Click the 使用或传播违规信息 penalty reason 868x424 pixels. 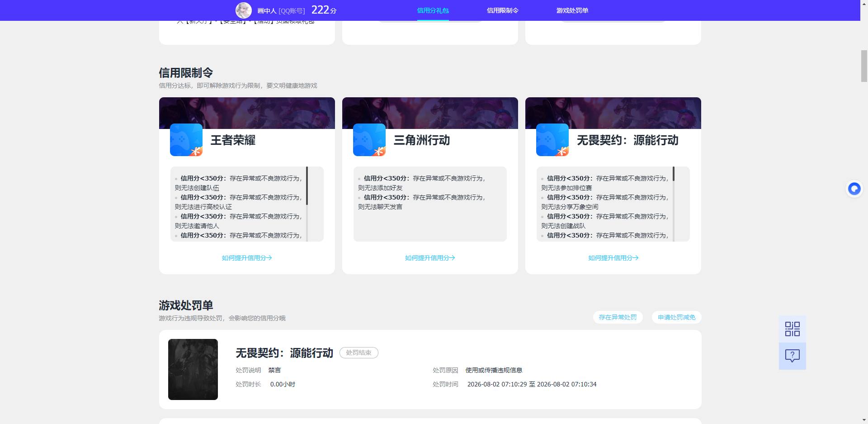coord(494,370)
